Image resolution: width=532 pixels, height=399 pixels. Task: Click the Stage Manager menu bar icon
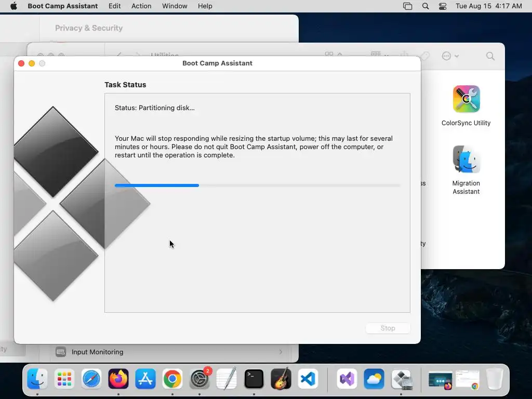click(407, 6)
